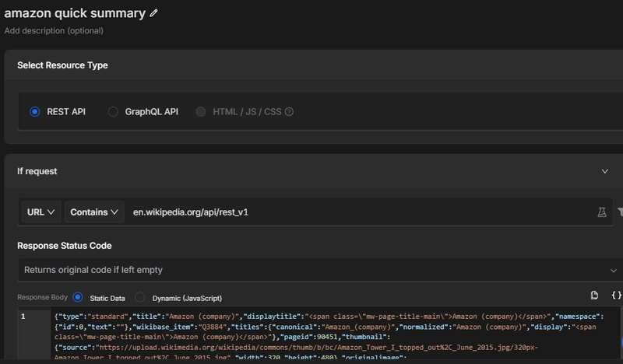Edit rule name with pencil icon

coord(153,13)
